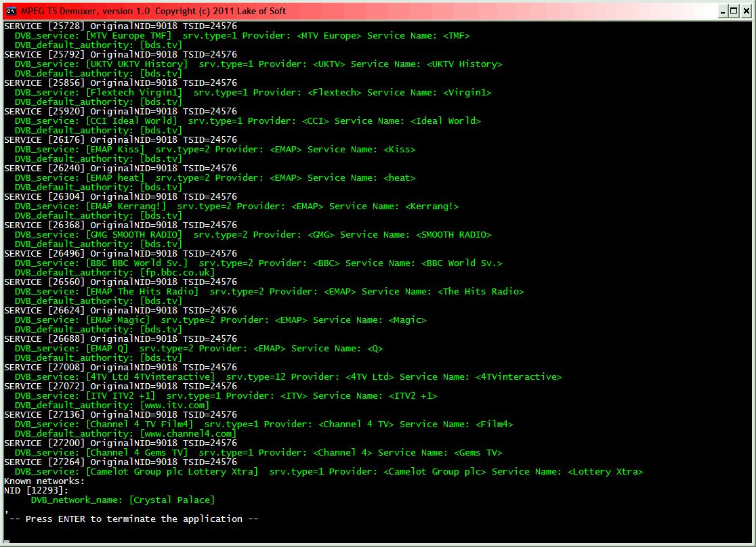756x547 pixels.
Task: Click the NID [12293] line
Action: (x=36, y=490)
